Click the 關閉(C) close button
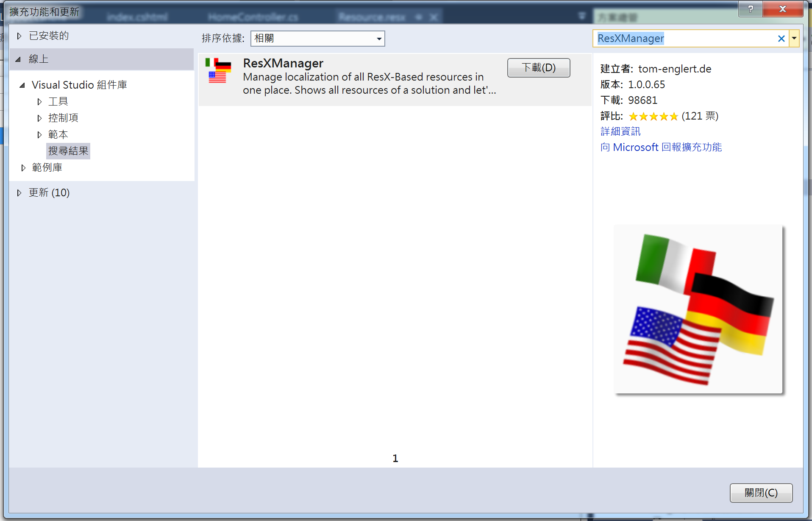 pos(761,493)
